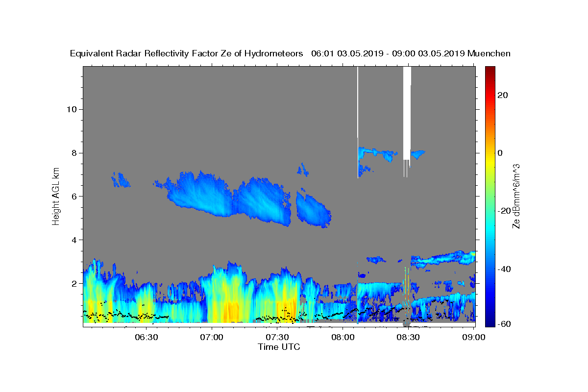Click the Time UTC axis title

click(x=279, y=347)
